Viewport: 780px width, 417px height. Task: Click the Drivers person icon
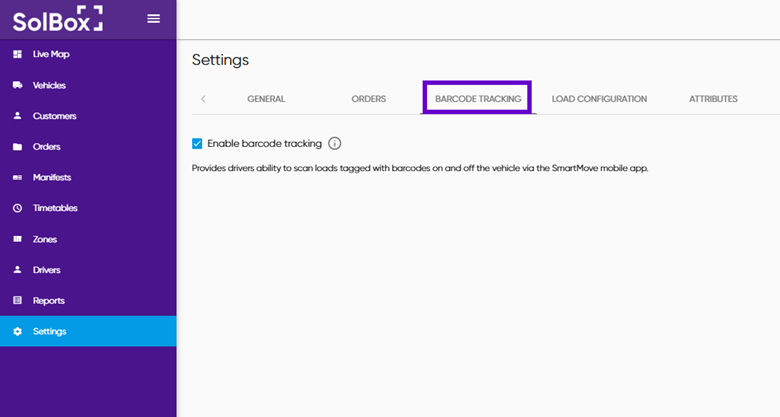[17, 270]
